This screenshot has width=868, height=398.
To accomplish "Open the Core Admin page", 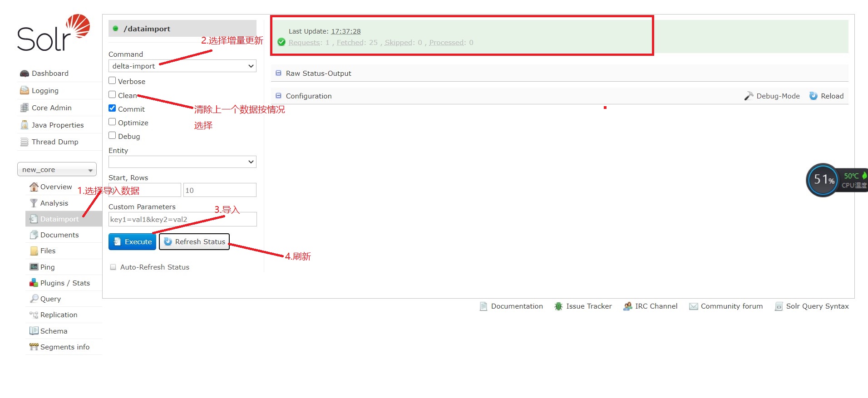I will [52, 108].
